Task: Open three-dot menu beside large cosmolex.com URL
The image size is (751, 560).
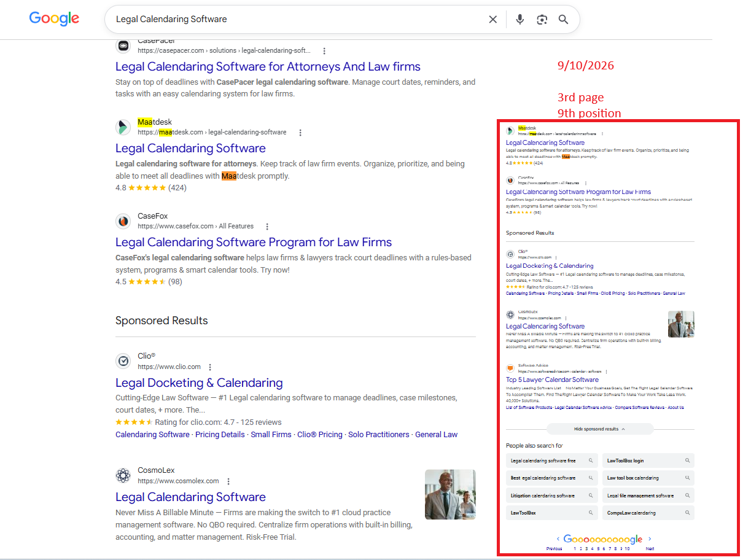Action: [x=228, y=481]
